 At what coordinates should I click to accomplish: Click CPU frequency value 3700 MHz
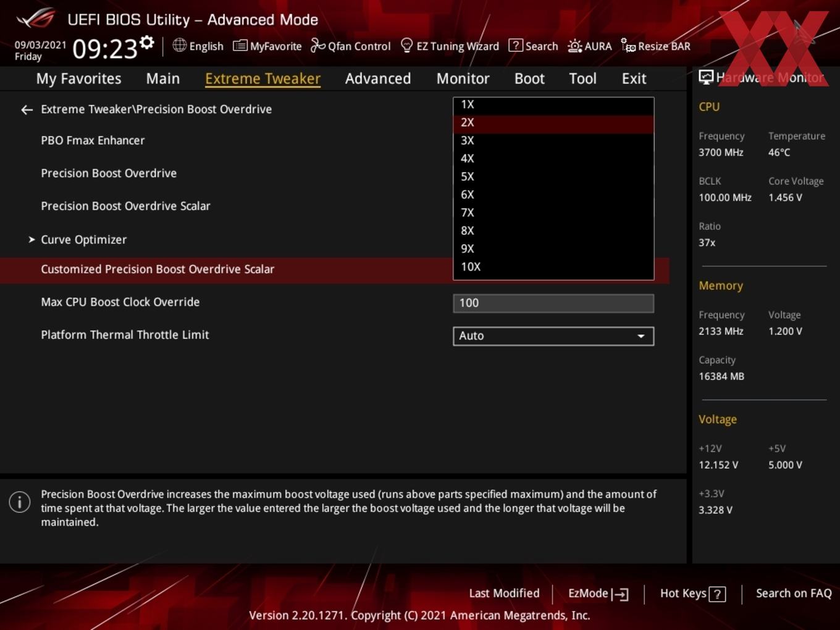(x=721, y=153)
